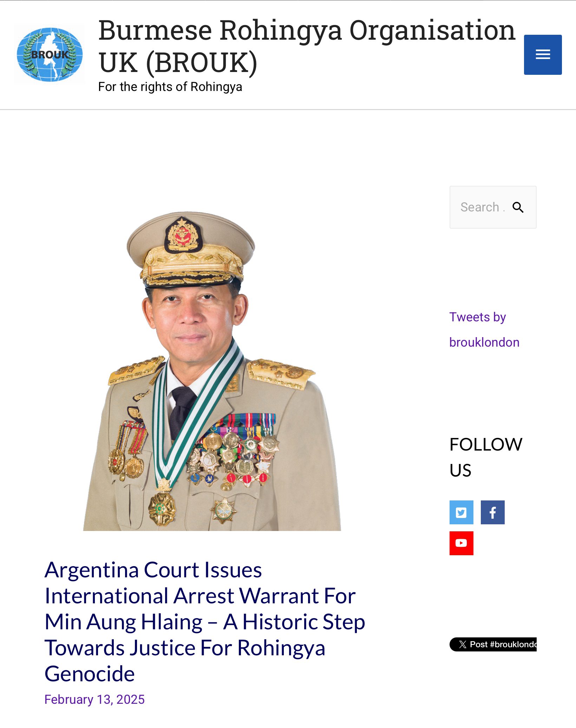Click Post #brouklondon button

493,644
